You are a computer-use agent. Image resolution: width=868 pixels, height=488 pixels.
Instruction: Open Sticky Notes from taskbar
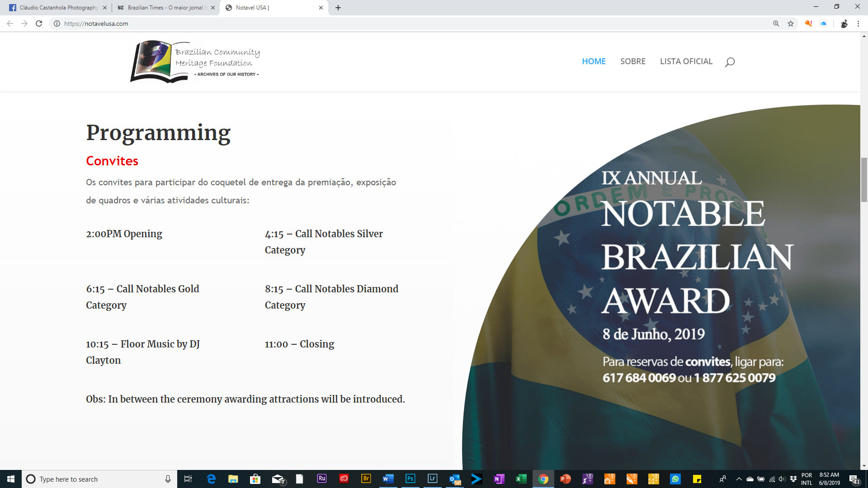(697, 479)
